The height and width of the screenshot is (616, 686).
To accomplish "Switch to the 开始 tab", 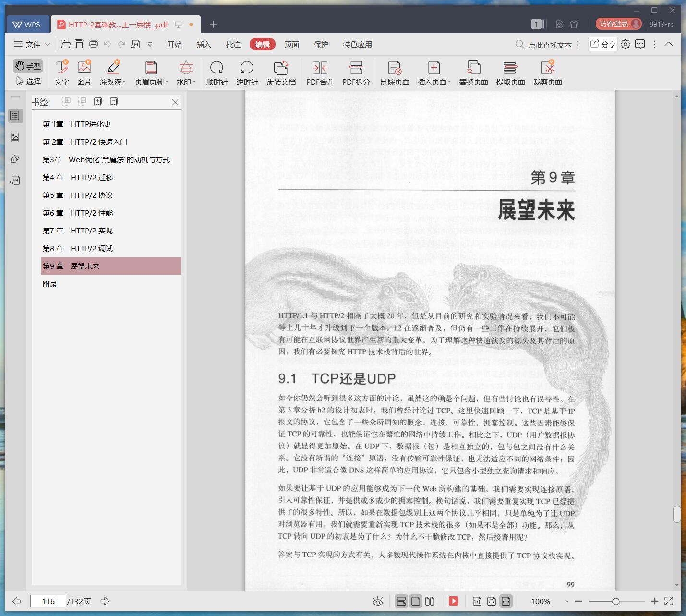I will point(175,44).
